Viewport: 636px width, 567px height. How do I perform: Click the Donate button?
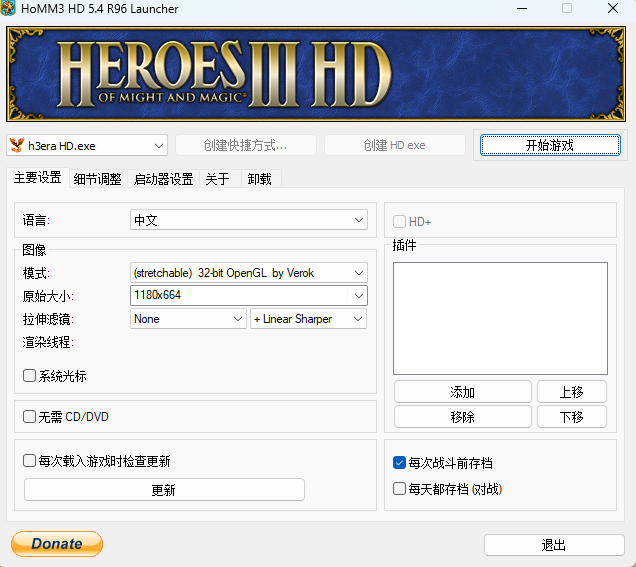point(57,544)
